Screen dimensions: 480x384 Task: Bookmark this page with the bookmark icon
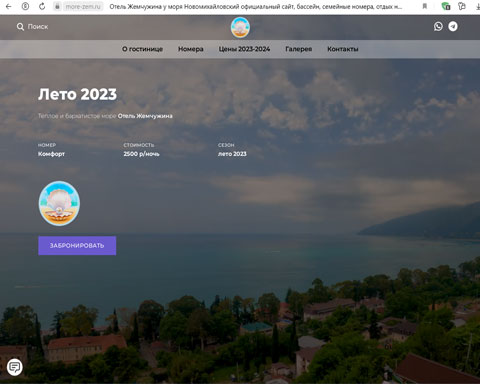point(425,6)
